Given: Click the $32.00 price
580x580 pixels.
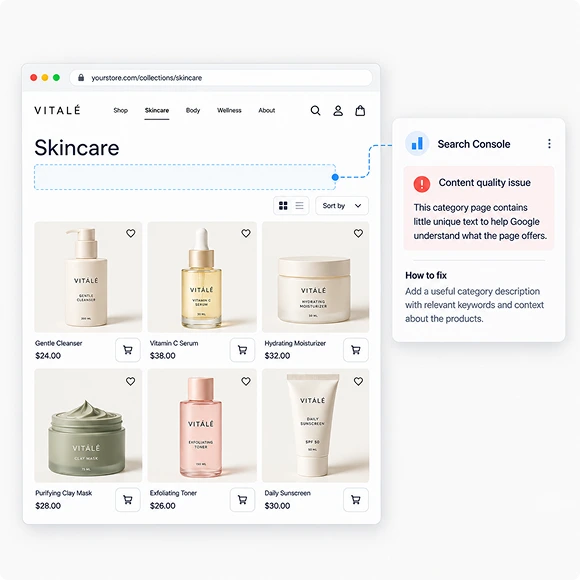Looking at the screenshot, I should click(277, 356).
